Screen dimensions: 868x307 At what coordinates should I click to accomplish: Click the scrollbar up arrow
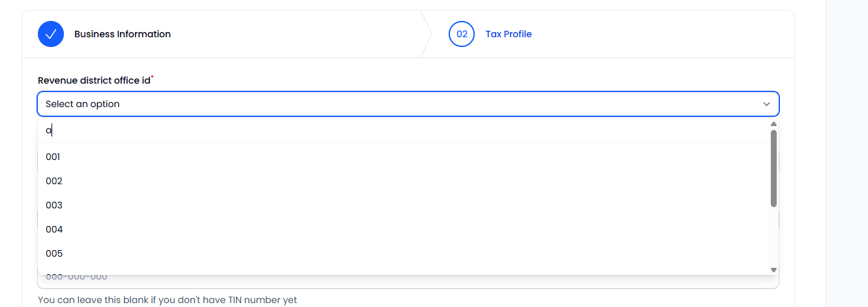pyautogui.click(x=773, y=124)
